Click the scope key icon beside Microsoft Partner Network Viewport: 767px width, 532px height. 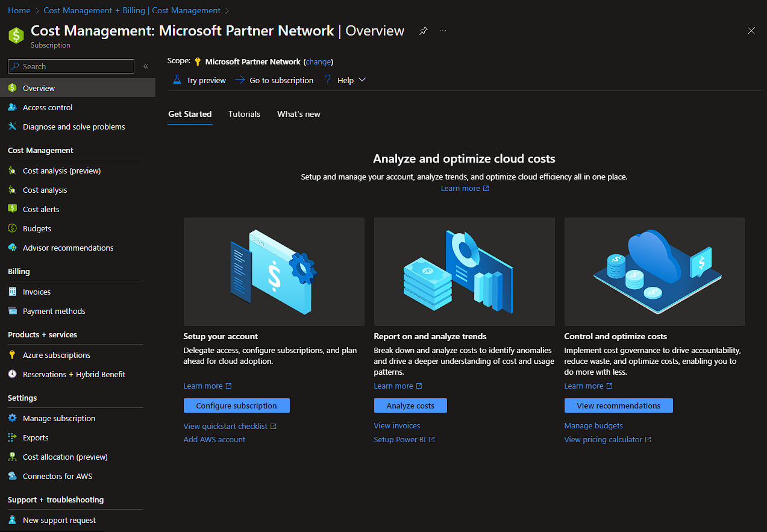coord(198,61)
